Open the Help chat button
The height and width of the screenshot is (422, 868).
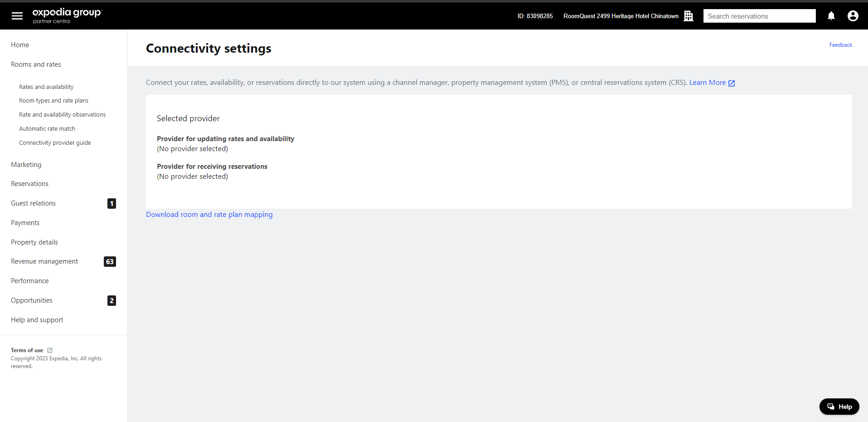(839, 407)
